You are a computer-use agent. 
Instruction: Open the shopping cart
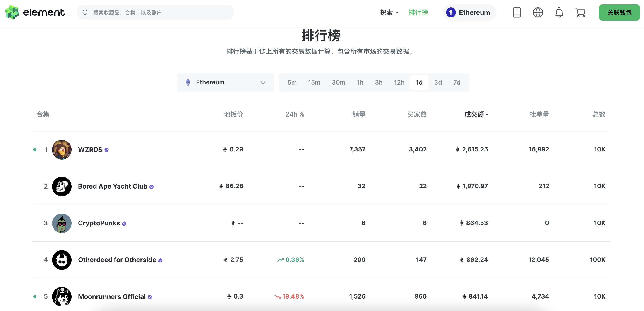tap(580, 12)
